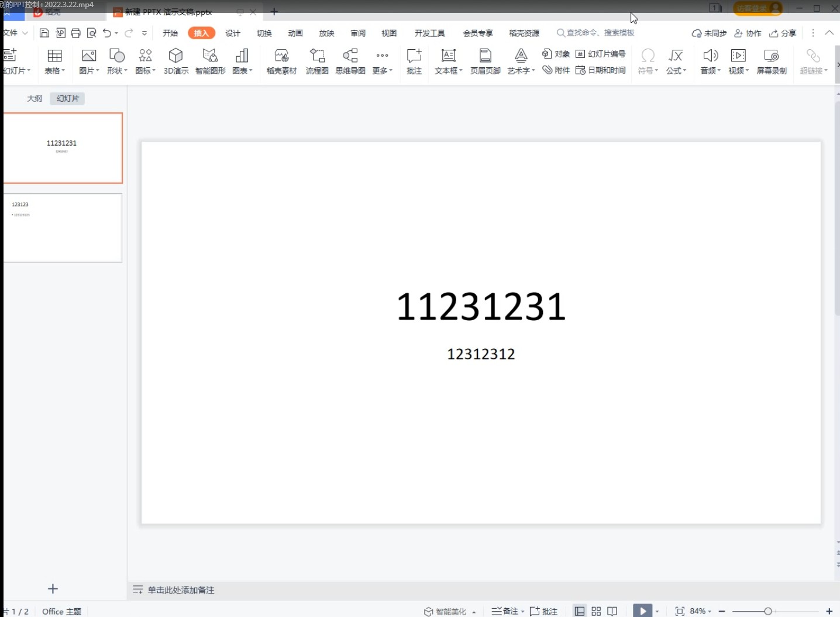
Task: Switch to the 设计 tab
Action: click(x=233, y=33)
